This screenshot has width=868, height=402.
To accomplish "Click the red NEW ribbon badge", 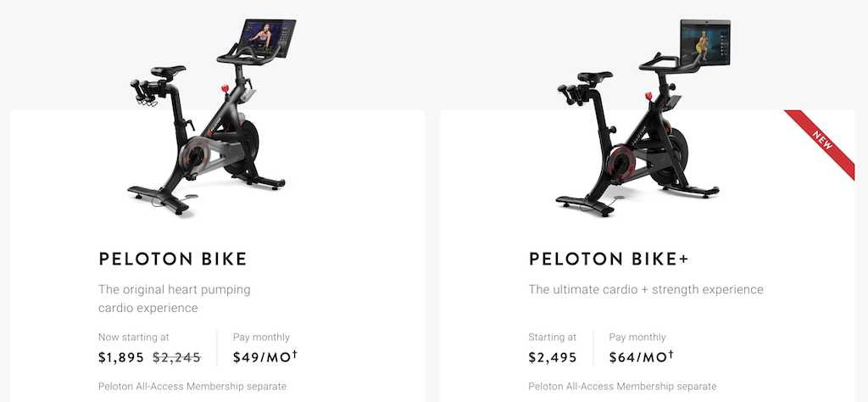I will (x=823, y=141).
